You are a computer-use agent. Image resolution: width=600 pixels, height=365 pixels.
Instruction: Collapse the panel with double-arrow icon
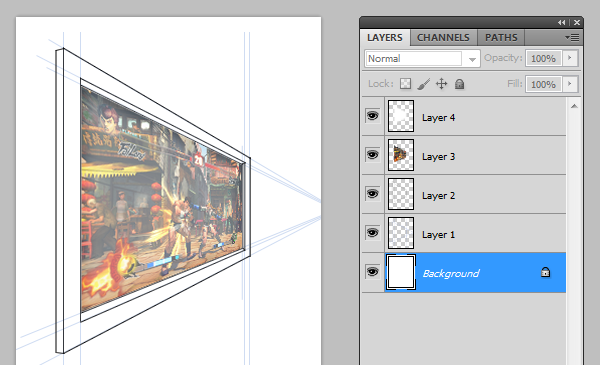561,23
